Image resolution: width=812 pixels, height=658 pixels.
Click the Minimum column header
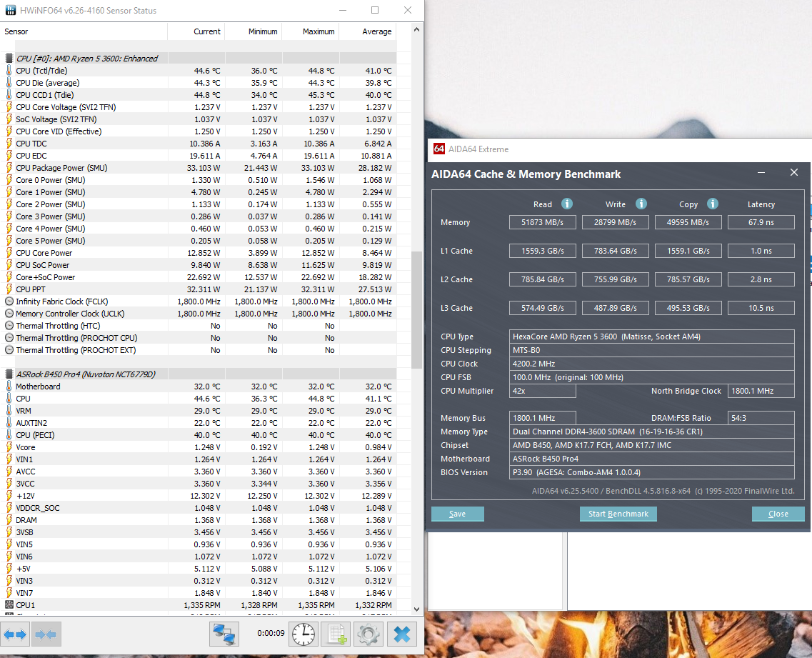click(254, 31)
